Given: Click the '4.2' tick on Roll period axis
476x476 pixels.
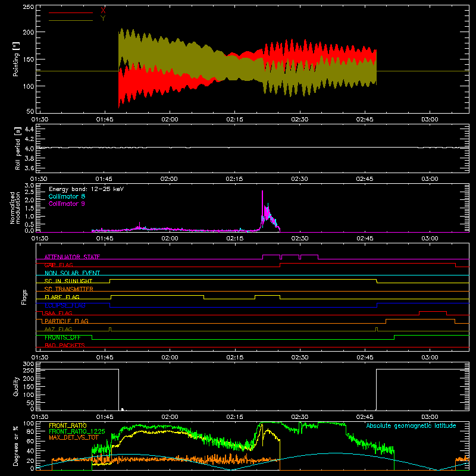Looking at the screenshot, I should pos(29,139).
